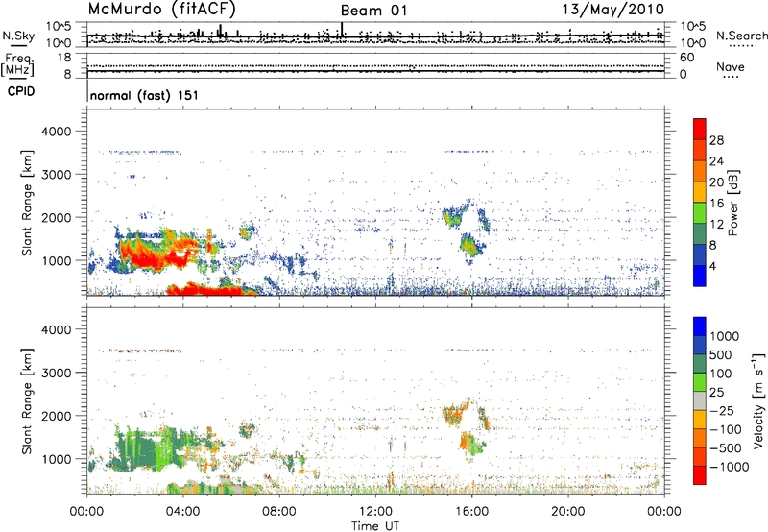Click the '1000' tick on the Velocity color bar
Image resolution: width=768 pixels, height=532 pixels.
[x=725, y=336]
